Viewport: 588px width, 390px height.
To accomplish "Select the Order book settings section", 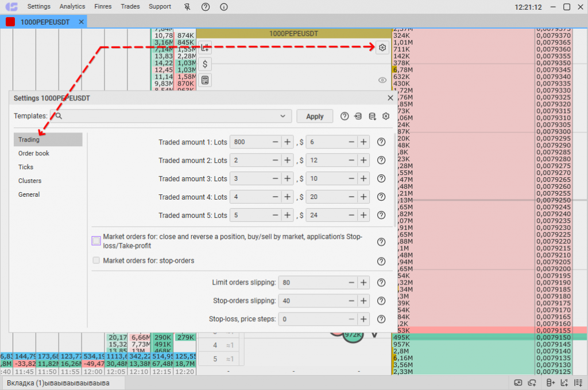I will coord(34,153).
